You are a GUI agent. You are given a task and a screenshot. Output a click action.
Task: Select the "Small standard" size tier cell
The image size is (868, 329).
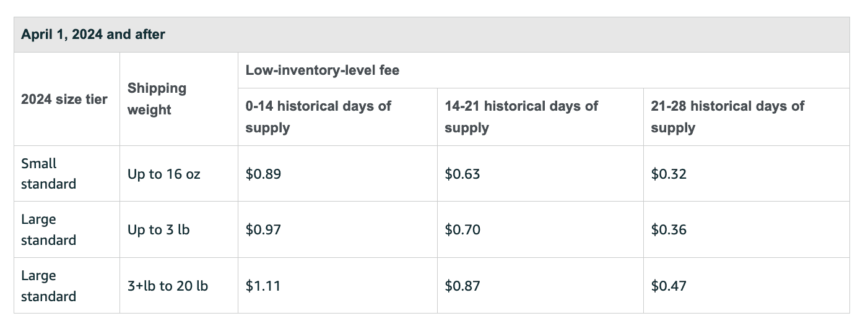[x=48, y=174]
